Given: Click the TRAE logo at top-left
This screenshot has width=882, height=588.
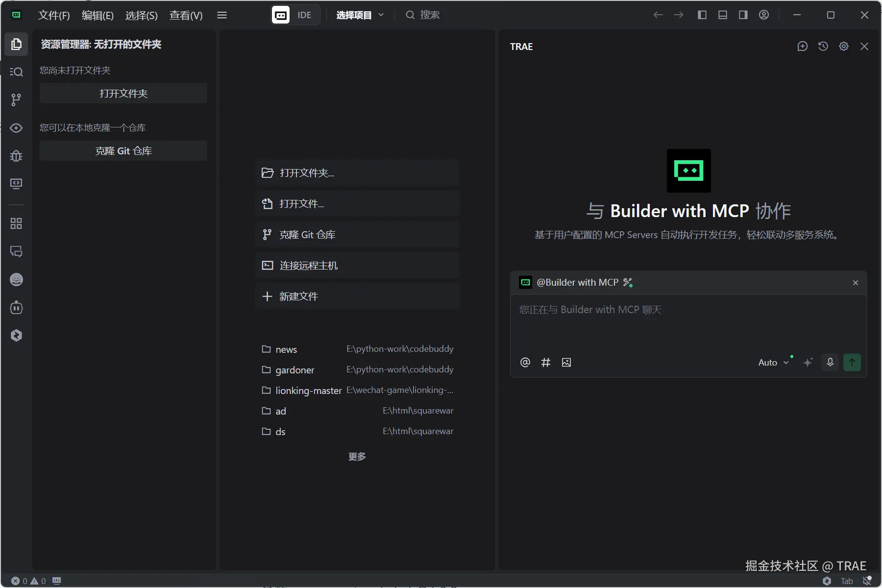Looking at the screenshot, I should [16, 15].
